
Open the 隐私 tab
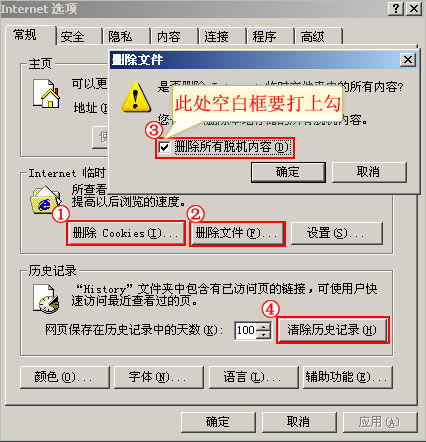127,36
